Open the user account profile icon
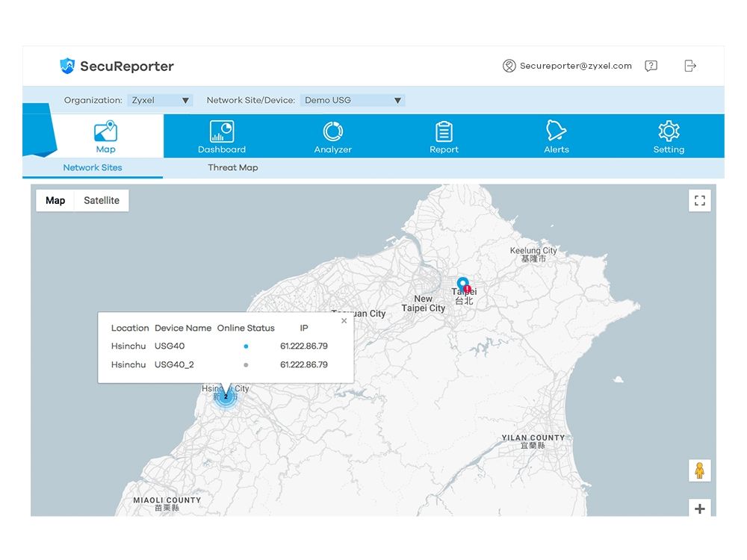Screen dimensions: 747x560 click(509, 66)
